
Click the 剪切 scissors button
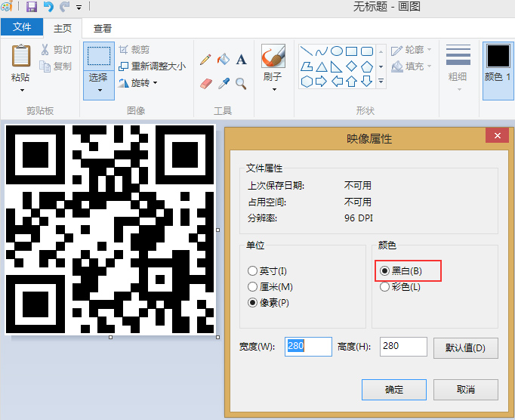56,50
